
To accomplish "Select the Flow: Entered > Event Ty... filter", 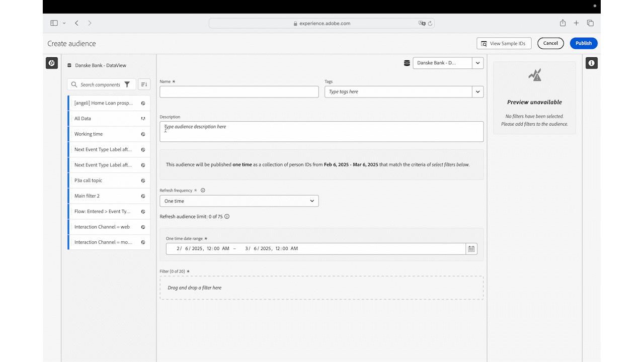I will point(109,212).
